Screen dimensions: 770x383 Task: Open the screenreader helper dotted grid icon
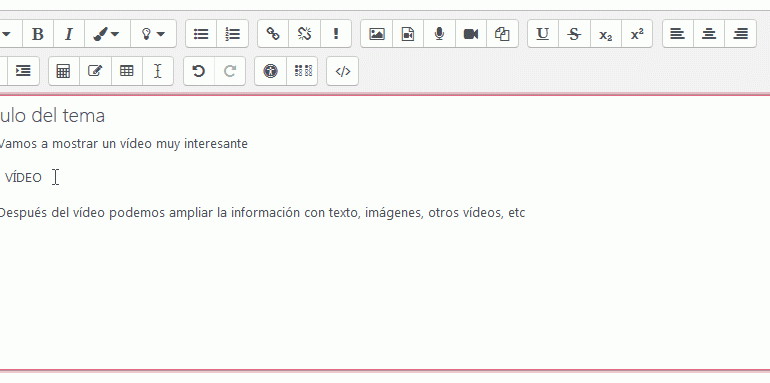pyautogui.click(x=302, y=71)
